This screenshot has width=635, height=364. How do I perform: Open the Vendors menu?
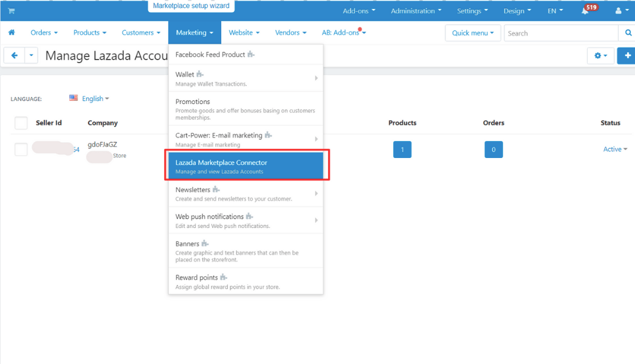pos(290,32)
